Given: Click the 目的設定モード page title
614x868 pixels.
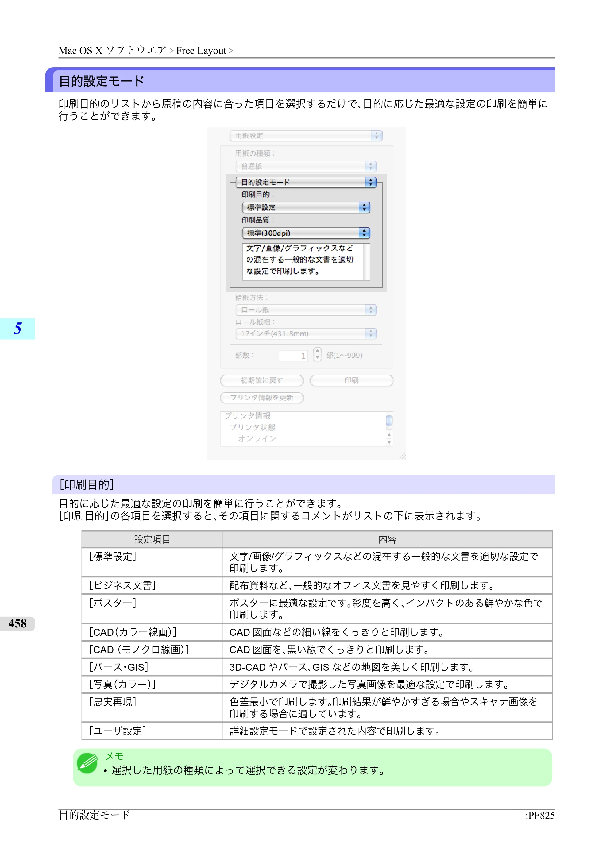Looking at the screenshot, I should [x=102, y=81].
